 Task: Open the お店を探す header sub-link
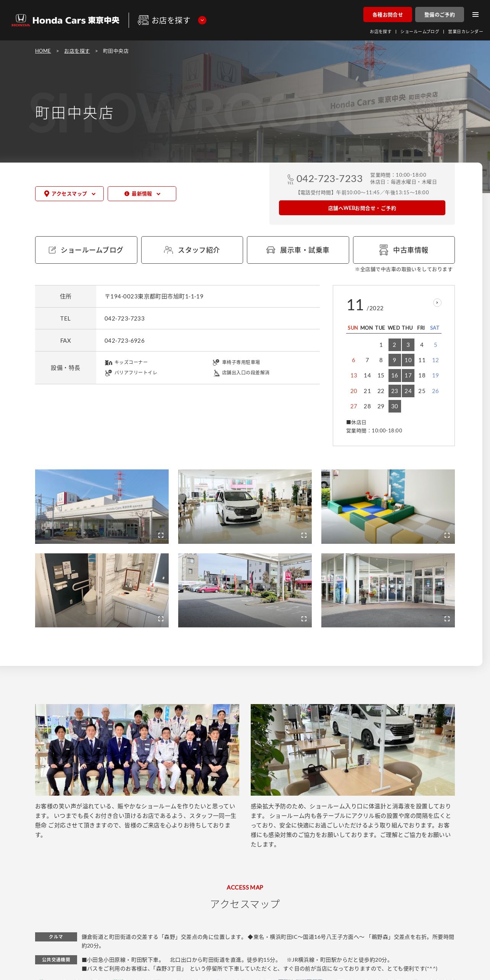pyautogui.click(x=380, y=32)
